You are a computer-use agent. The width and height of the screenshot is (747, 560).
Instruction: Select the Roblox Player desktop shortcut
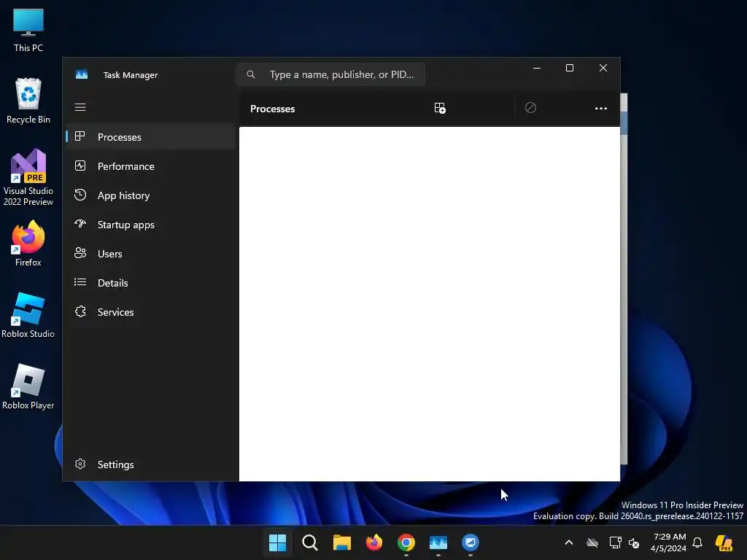point(28,386)
